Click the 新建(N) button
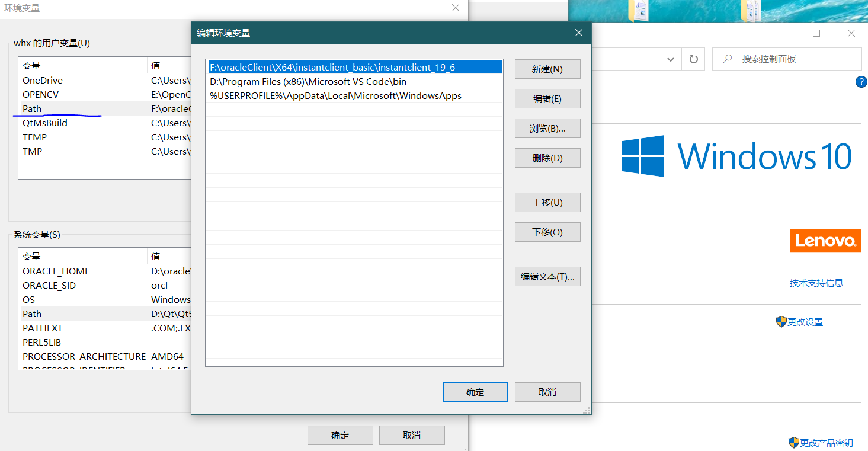The height and width of the screenshot is (451, 868). (x=547, y=69)
